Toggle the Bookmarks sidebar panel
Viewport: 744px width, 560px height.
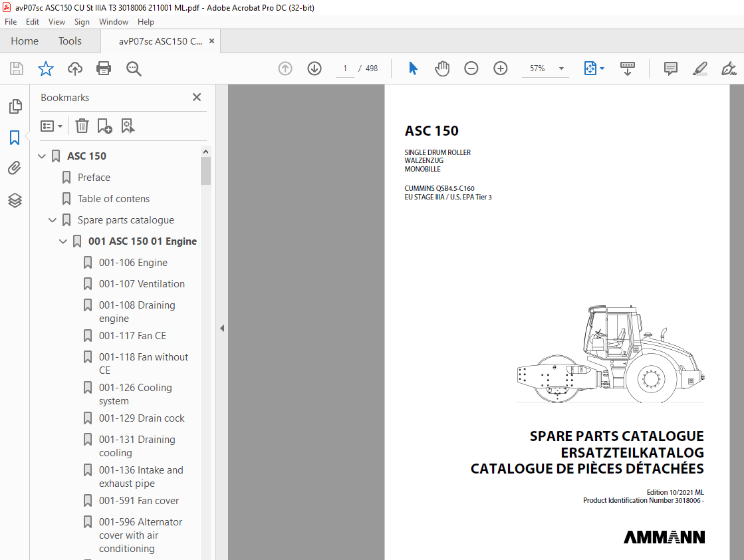point(15,137)
